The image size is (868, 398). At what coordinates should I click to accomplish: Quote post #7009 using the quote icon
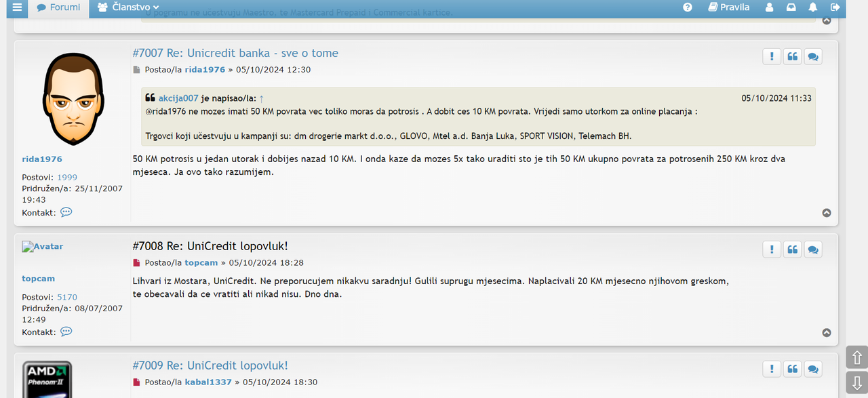point(792,369)
